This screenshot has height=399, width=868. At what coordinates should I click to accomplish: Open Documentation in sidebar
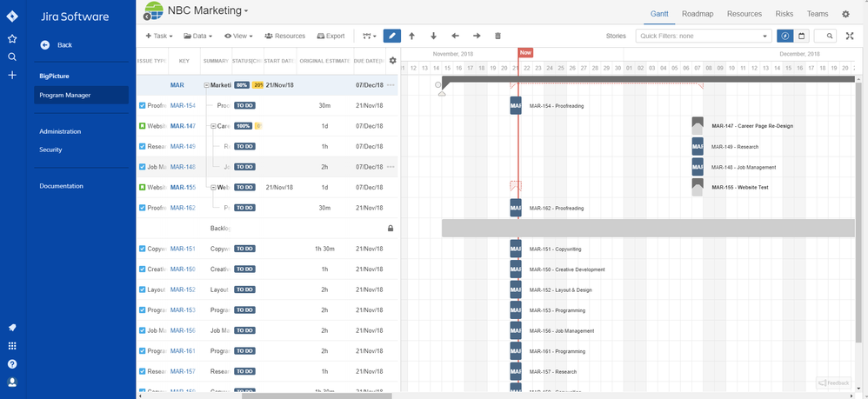click(62, 187)
